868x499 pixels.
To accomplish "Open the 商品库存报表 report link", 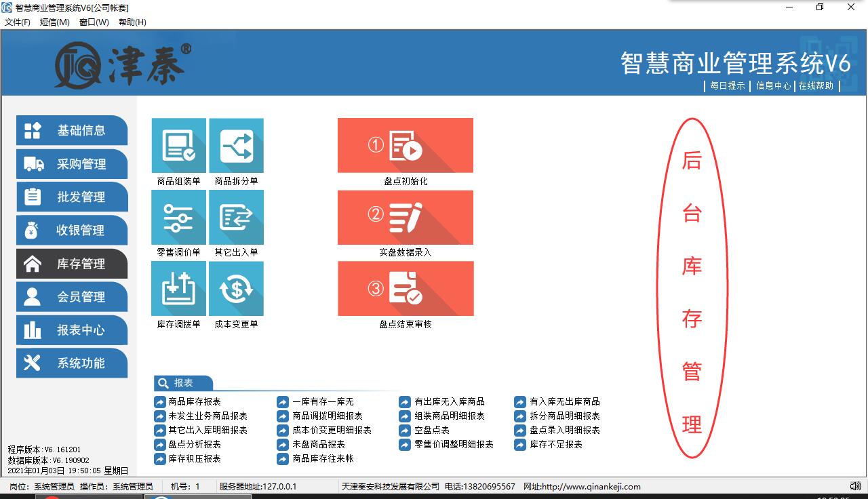I will click(x=194, y=402).
